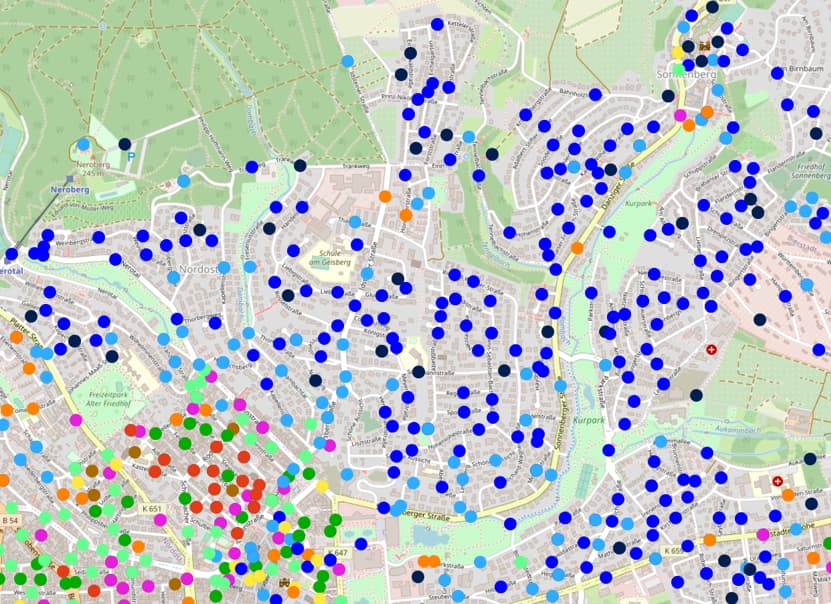
Task: Click the castle icon above the Sonnenberg label
Action: tap(704, 45)
